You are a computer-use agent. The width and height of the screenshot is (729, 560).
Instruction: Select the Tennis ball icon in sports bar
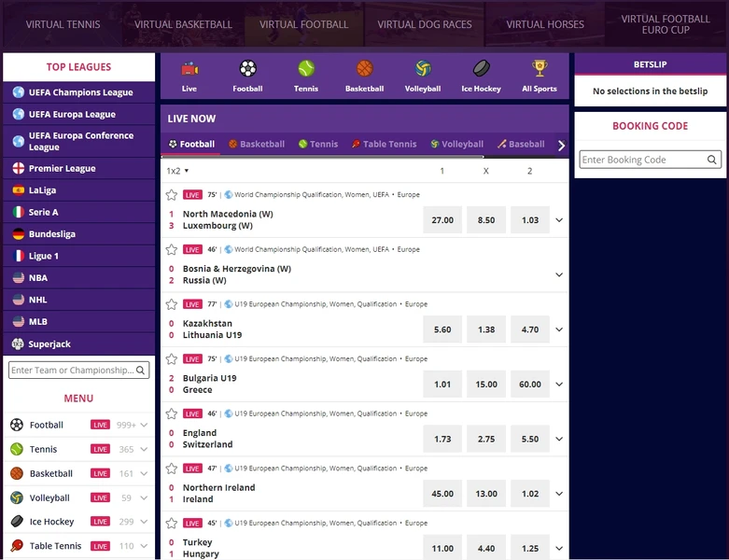click(306, 70)
